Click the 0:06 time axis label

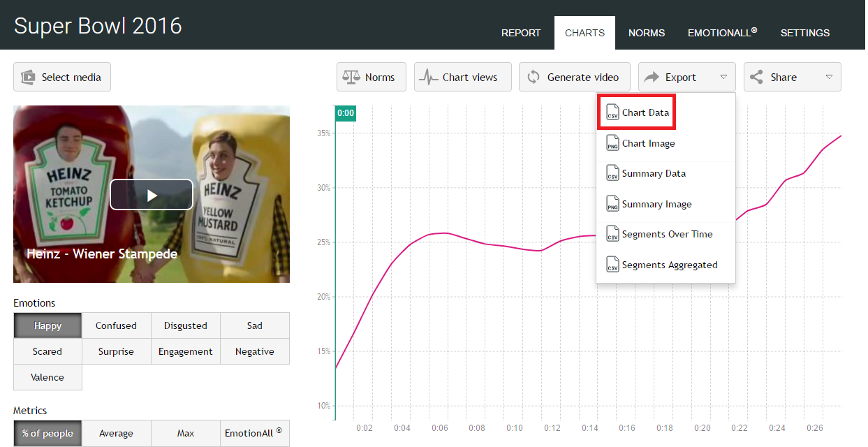coord(439,427)
